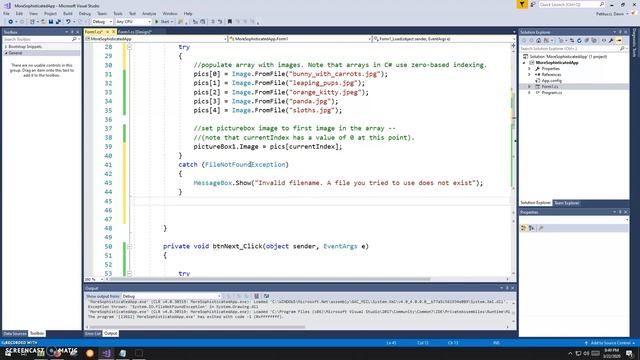Click the Clear All output icon

[257, 296]
